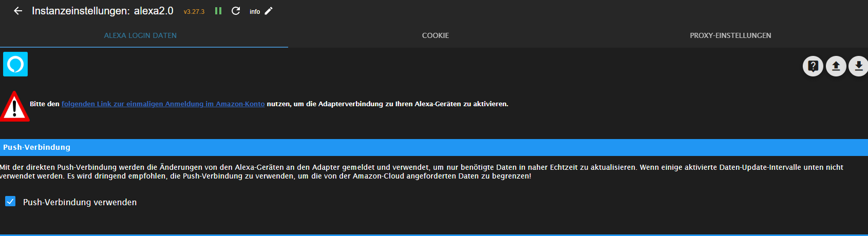Open the COOKIE tab

pos(436,35)
